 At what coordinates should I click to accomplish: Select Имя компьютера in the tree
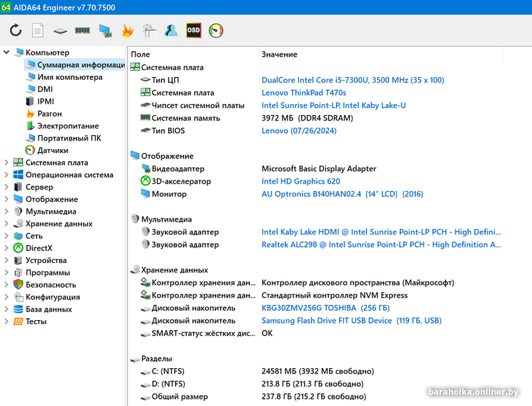pos(70,77)
